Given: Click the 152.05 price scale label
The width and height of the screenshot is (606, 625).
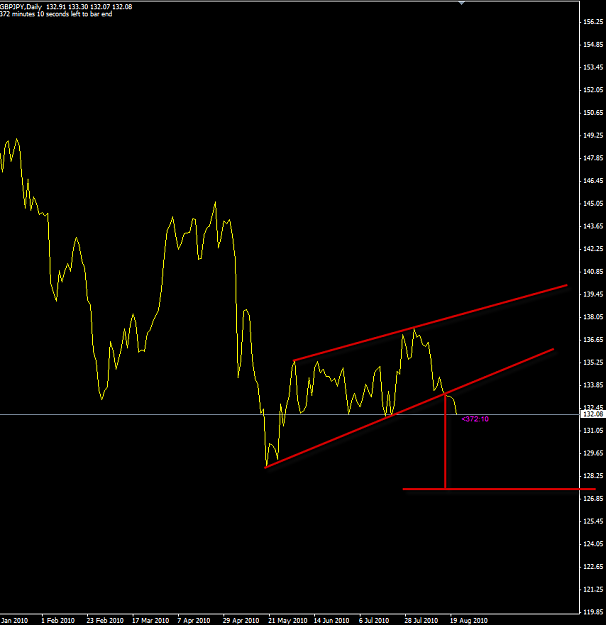Looking at the screenshot, I should coord(593,90).
